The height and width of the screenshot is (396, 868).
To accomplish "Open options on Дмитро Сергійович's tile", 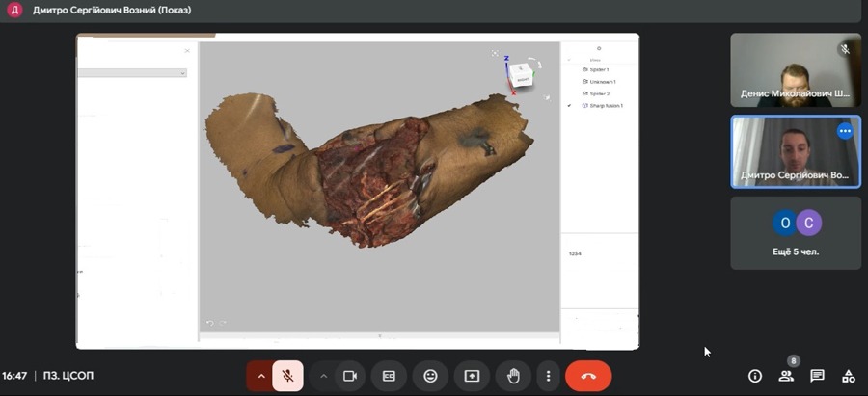I will tap(845, 131).
